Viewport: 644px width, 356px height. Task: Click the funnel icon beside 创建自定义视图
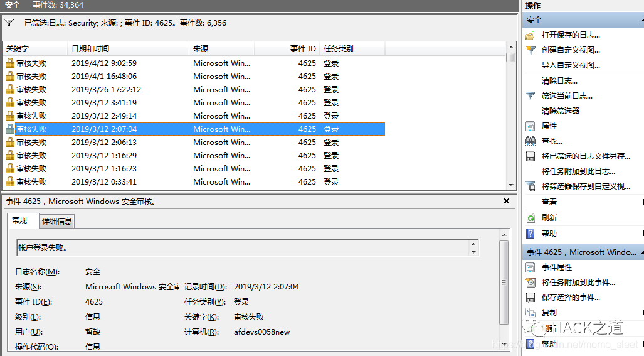(x=531, y=50)
